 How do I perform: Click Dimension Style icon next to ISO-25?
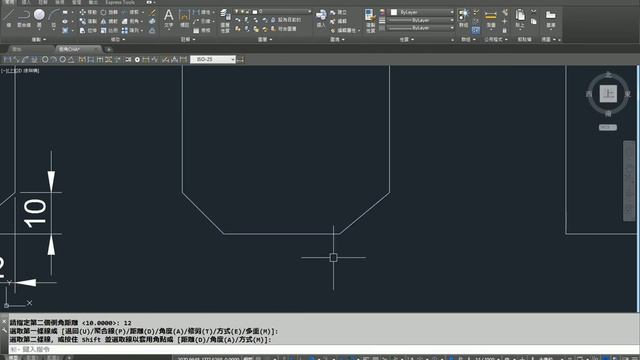[240, 60]
